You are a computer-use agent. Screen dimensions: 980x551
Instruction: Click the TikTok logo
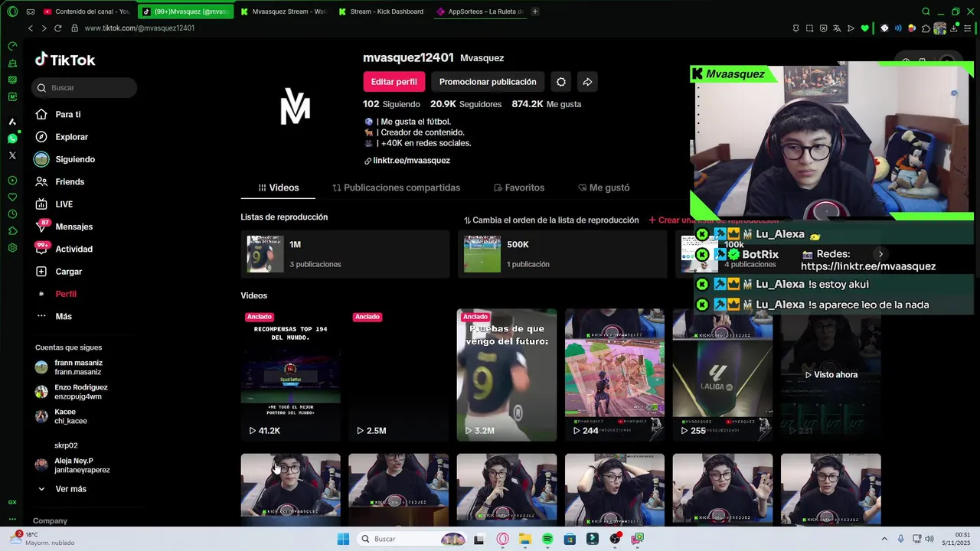[x=65, y=60]
